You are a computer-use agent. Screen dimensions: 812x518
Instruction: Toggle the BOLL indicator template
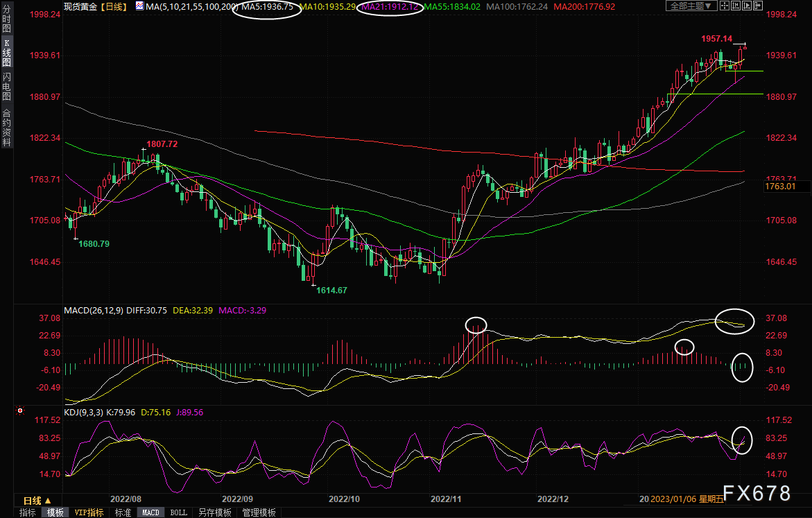pyautogui.click(x=178, y=512)
